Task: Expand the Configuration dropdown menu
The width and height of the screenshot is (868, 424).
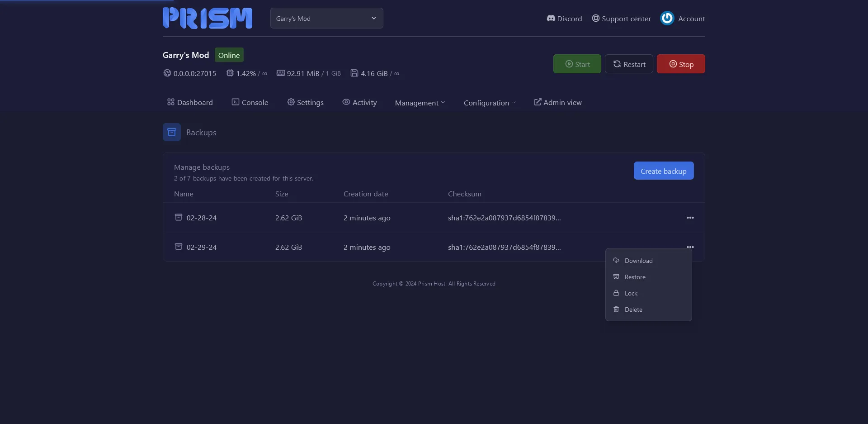Action: coord(489,103)
